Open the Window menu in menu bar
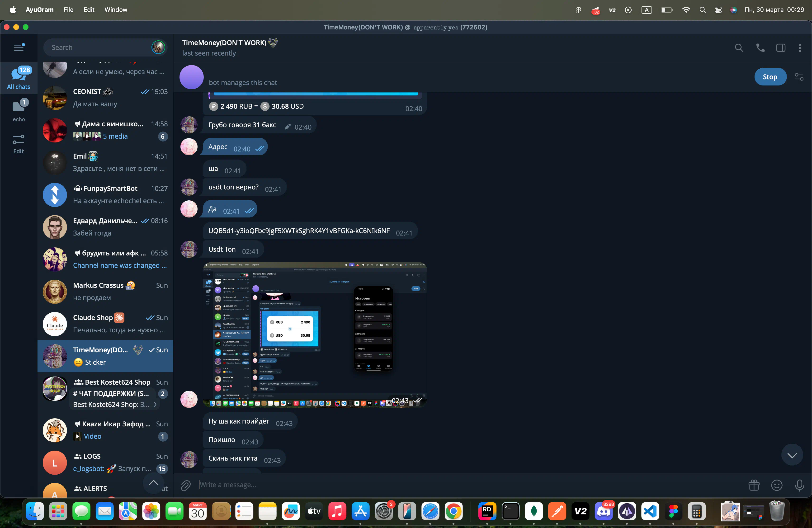 point(116,9)
